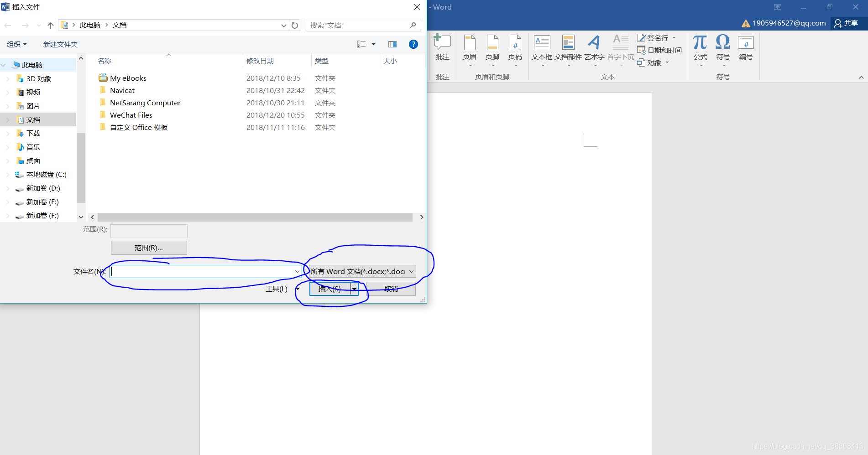Viewport: 868px width, 455px height.
Task: Click the New Folder (新建文件夹) button
Action: click(x=60, y=44)
